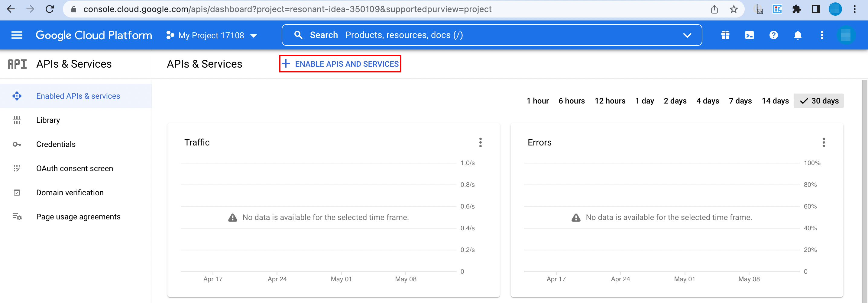The height and width of the screenshot is (303, 868).
Task: Open the Extensions puzzle-piece icon
Action: (797, 9)
